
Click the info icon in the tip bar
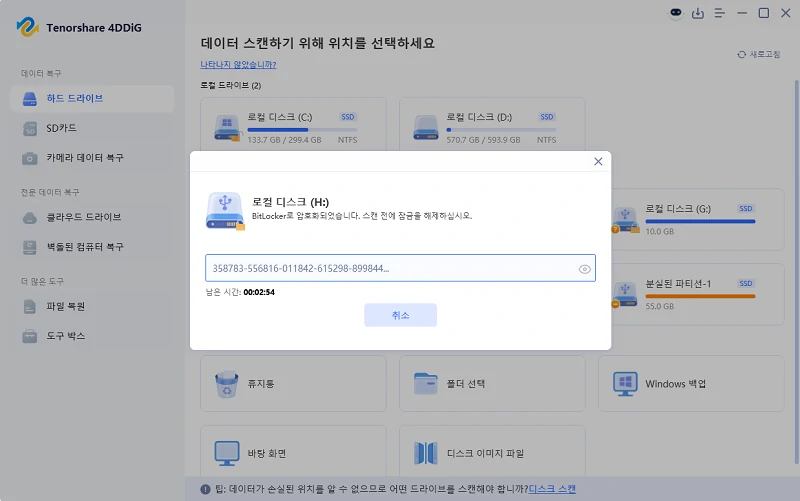point(205,489)
